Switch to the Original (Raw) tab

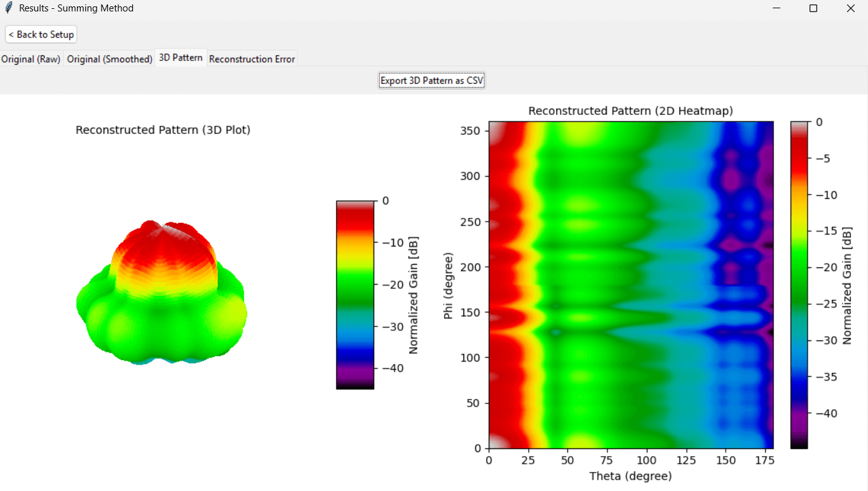[31, 59]
